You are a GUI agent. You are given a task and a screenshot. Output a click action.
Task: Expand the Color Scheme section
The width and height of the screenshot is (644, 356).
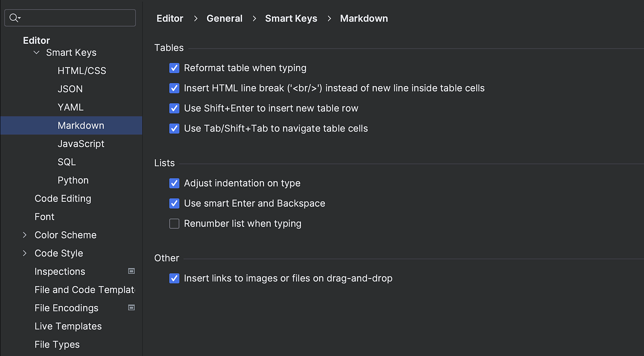24,235
